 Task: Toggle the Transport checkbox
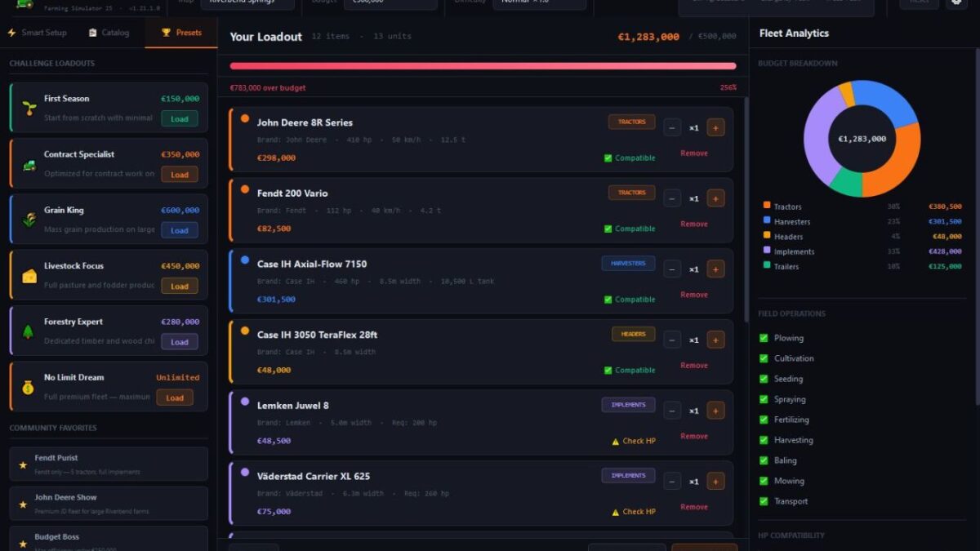coord(764,501)
